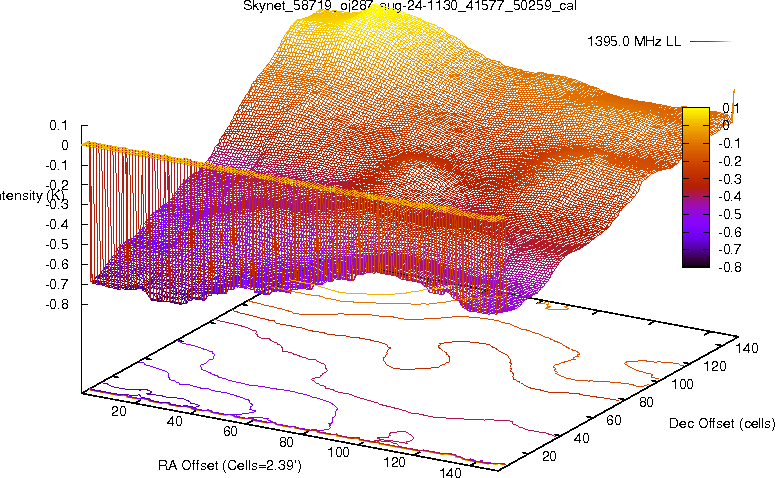775x478 pixels.
Task: Click the legend line sample beside 1395.0 MHz LL
Action: (710, 42)
